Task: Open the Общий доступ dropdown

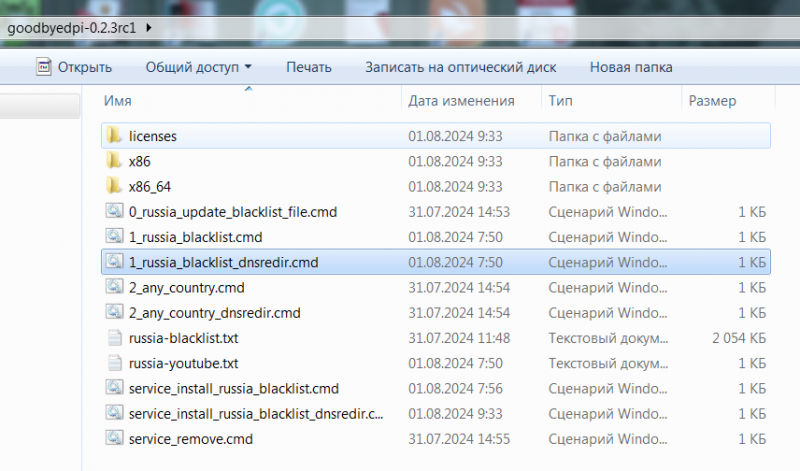Action: pos(198,67)
